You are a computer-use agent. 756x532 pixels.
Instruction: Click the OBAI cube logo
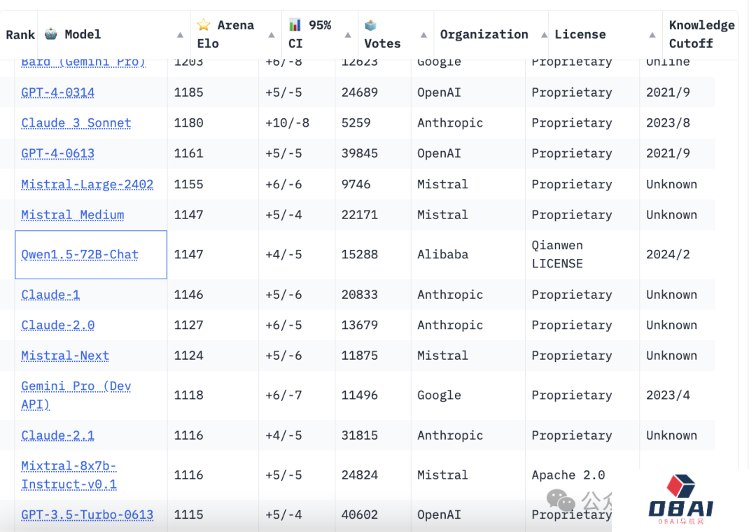pyautogui.click(x=680, y=485)
